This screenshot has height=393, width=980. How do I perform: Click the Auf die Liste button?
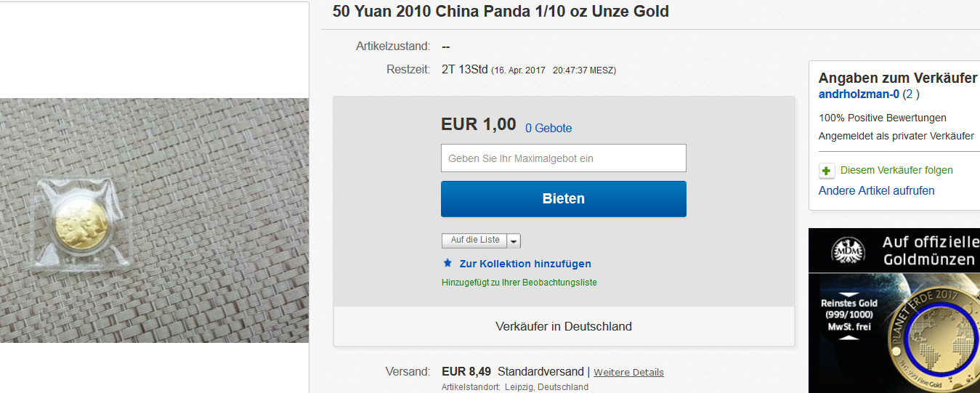click(x=474, y=240)
